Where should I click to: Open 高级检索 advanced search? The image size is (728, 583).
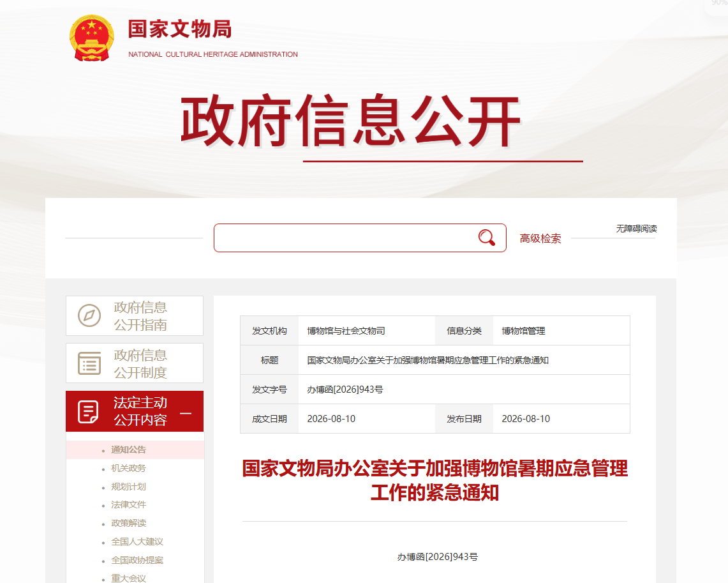point(540,238)
